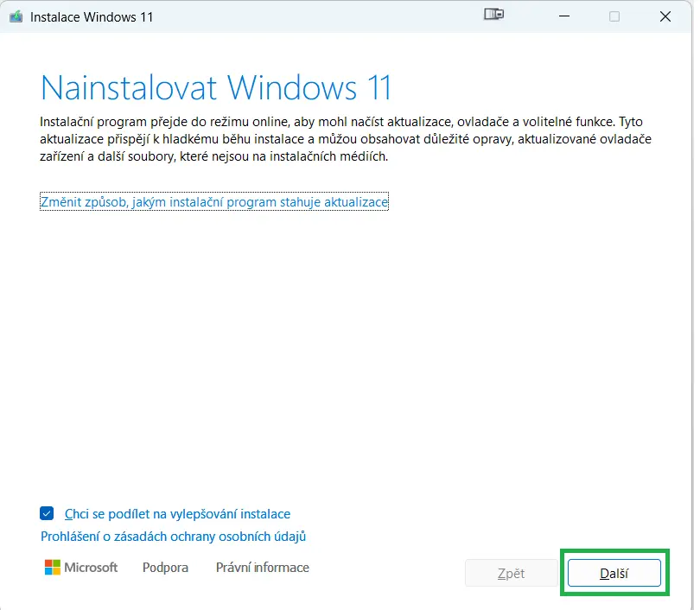700x610 pixels.
Task: Click the paragraph starting 'Instalační program přejde do režimu online'
Action: point(346,139)
